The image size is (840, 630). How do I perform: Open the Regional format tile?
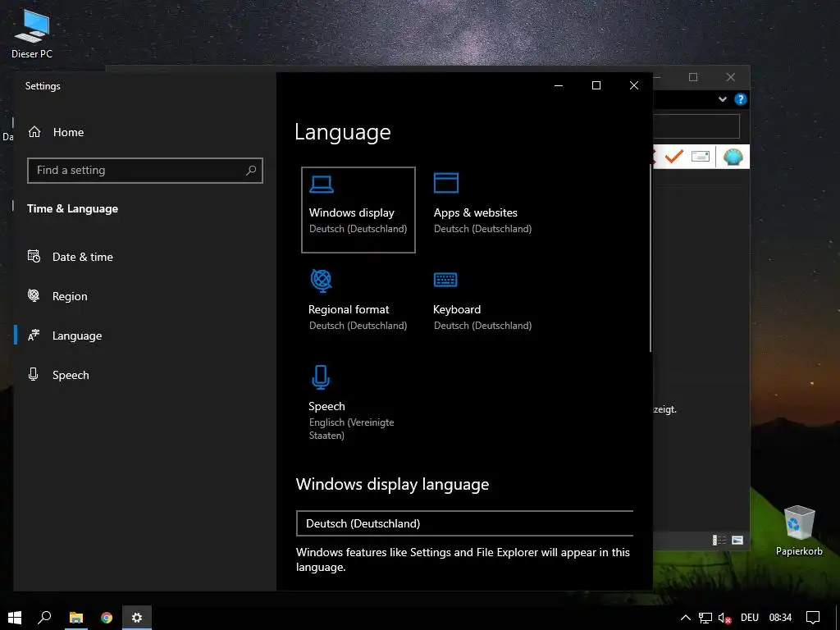click(x=358, y=300)
